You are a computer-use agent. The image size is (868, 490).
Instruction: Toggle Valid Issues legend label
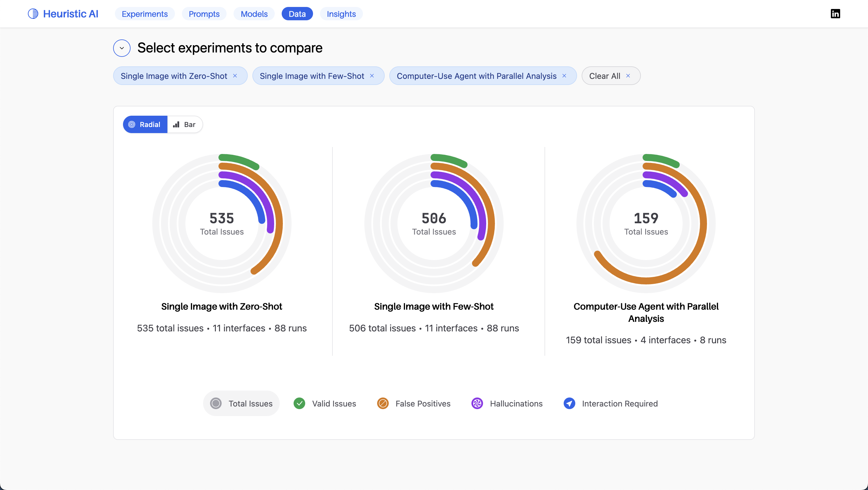tap(334, 403)
